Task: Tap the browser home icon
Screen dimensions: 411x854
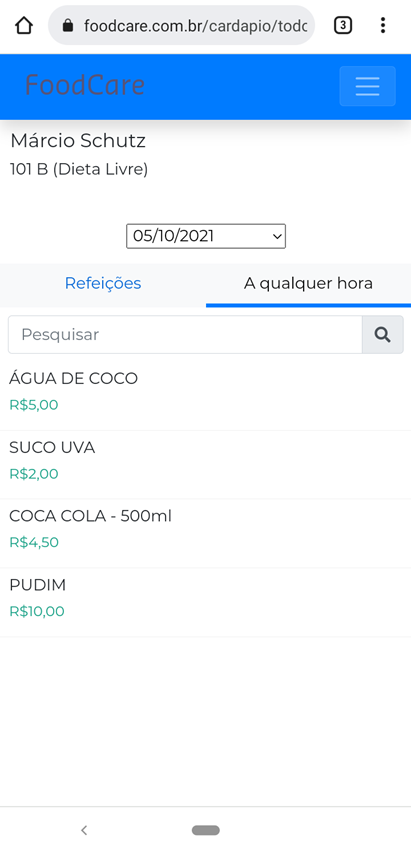Action: click(23, 25)
